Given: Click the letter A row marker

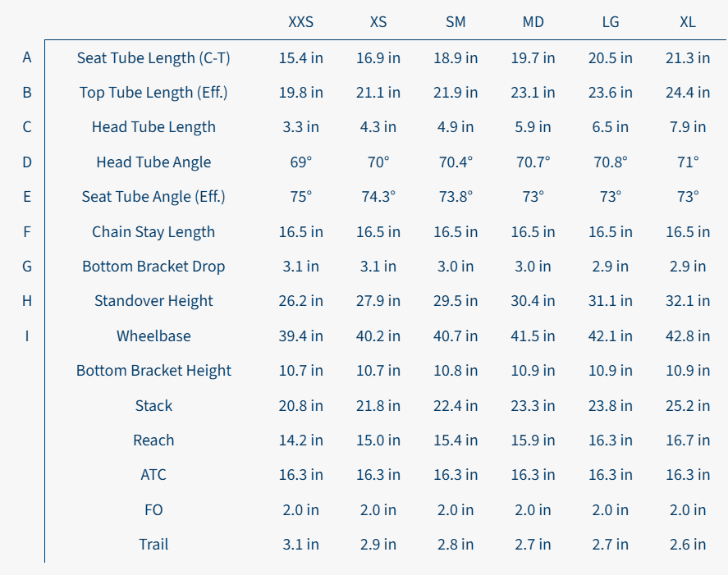Looking at the screenshot, I should (27, 57).
